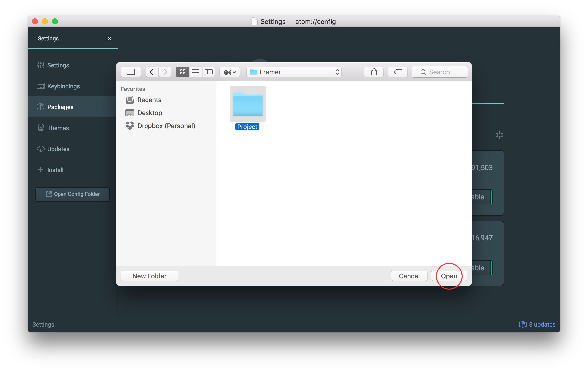
Task: Expand the gallery view options dropdown
Action: (x=230, y=72)
